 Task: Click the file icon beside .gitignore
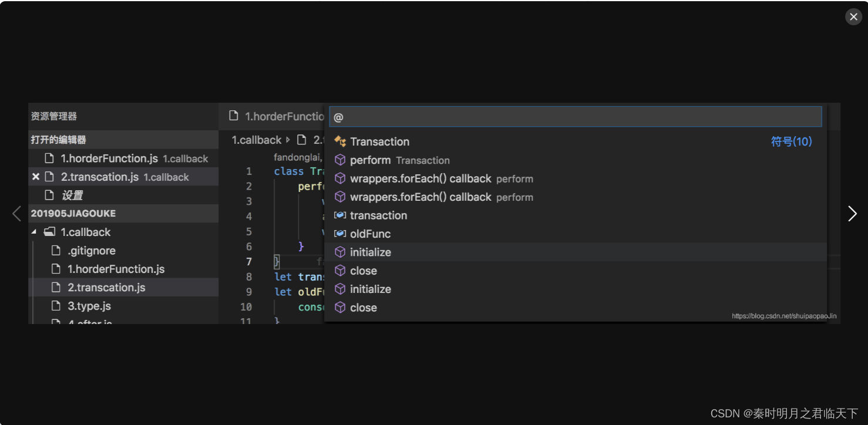[56, 251]
